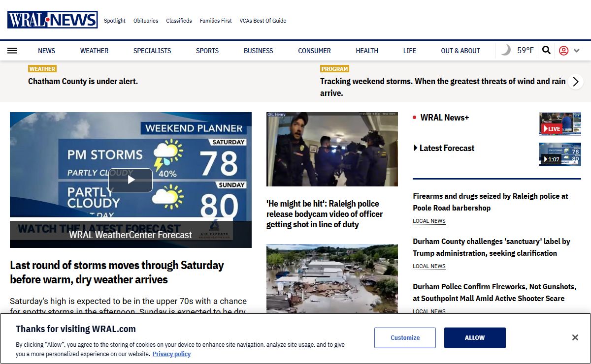Open the SPORTS menu

click(x=207, y=51)
